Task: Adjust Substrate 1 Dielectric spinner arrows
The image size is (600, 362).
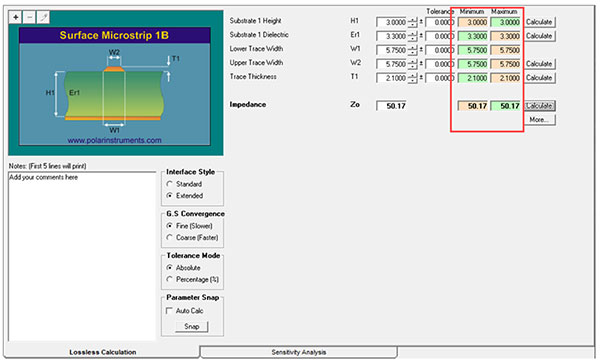Action: click(412, 36)
